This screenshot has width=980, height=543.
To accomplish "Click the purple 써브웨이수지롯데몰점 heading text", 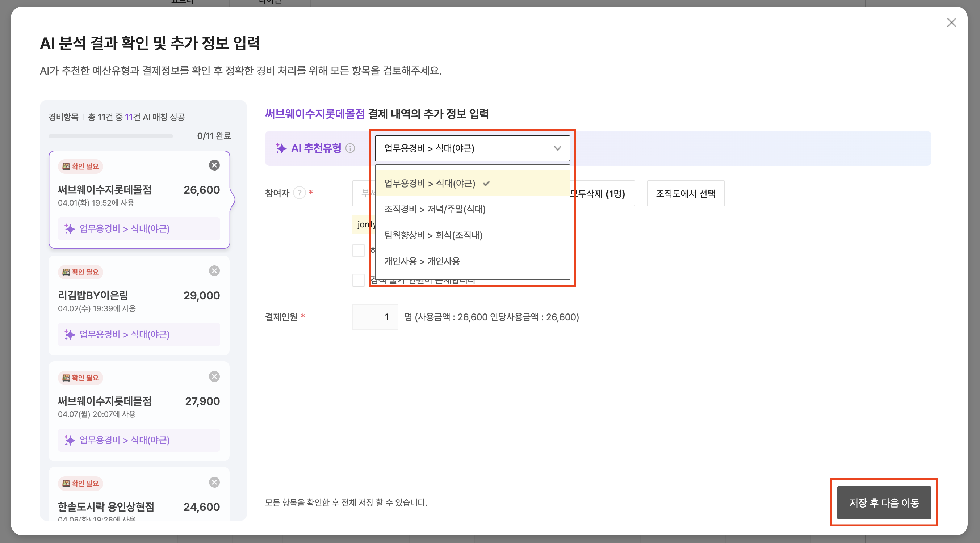I will [x=315, y=114].
